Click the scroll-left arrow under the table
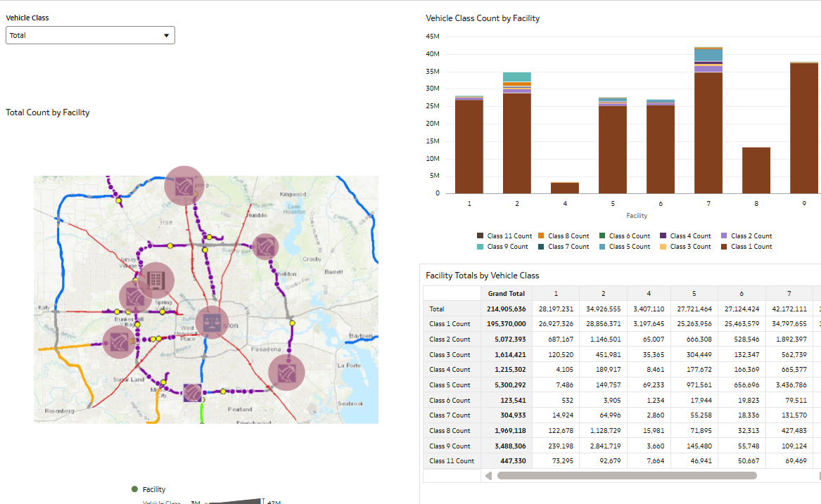Screen dimensions: 821x504 point(488,476)
